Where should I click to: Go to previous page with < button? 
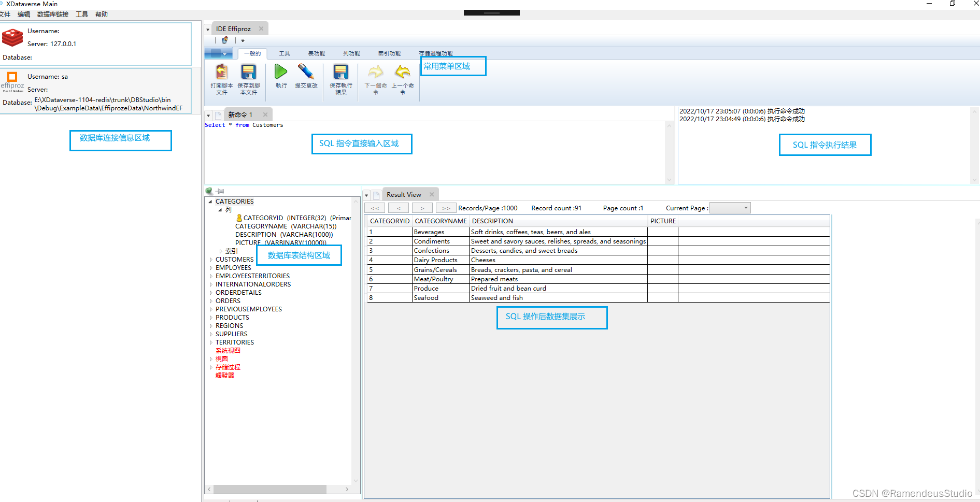399,208
